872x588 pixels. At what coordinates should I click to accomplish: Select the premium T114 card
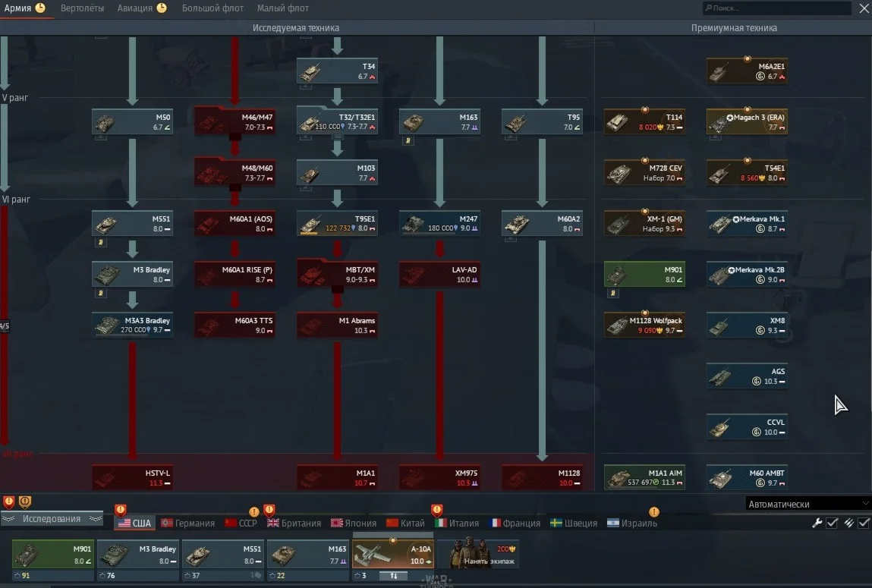pos(644,121)
